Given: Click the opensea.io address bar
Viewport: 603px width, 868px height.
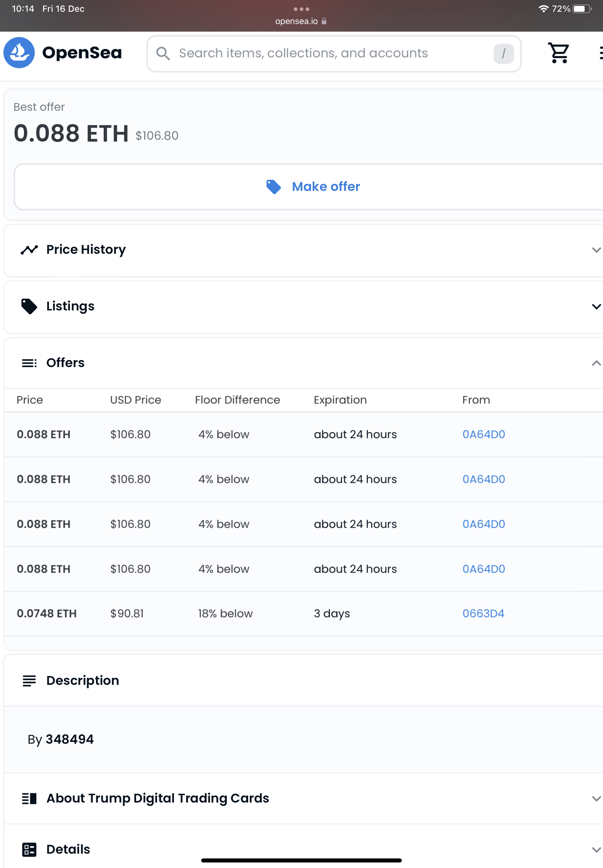Looking at the screenshot, I should tap(301, 21).
